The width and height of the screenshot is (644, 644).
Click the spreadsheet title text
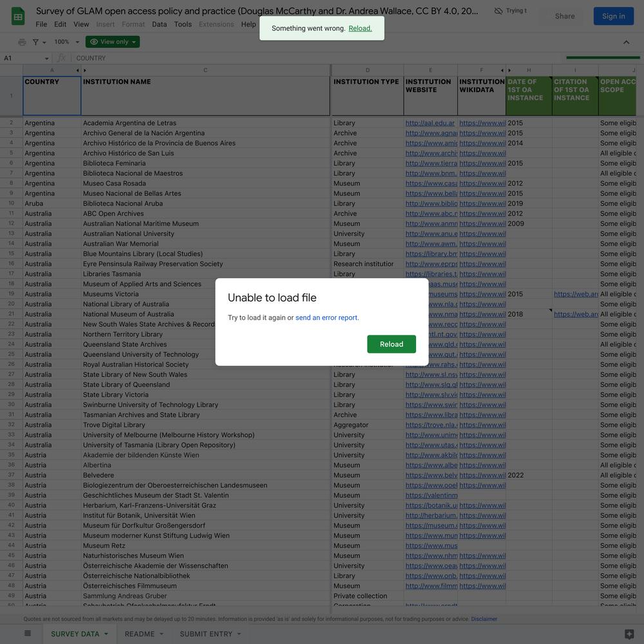coord(257,11)
